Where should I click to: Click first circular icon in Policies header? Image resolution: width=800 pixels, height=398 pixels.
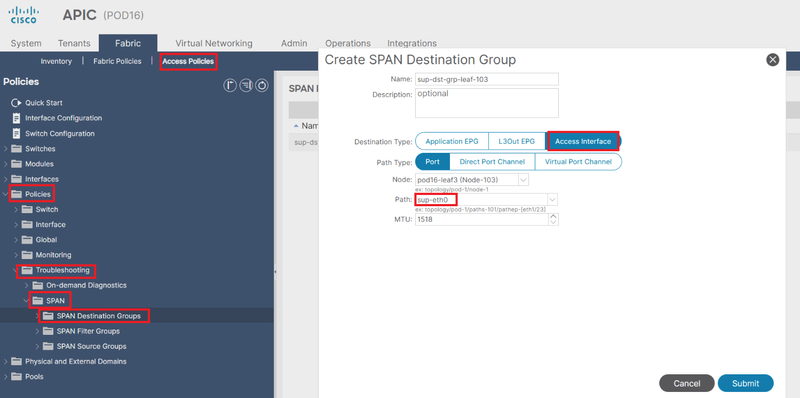[230, 86]
